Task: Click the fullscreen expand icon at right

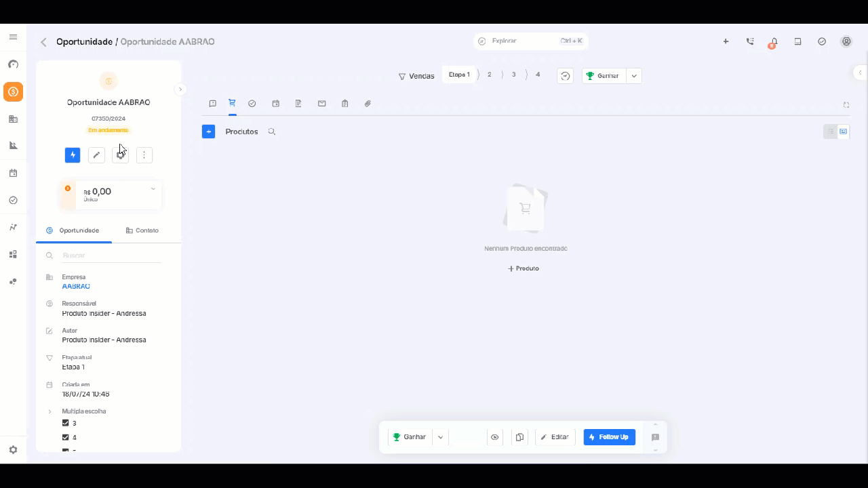Action: pyautogui.click(x=846, y=104)
